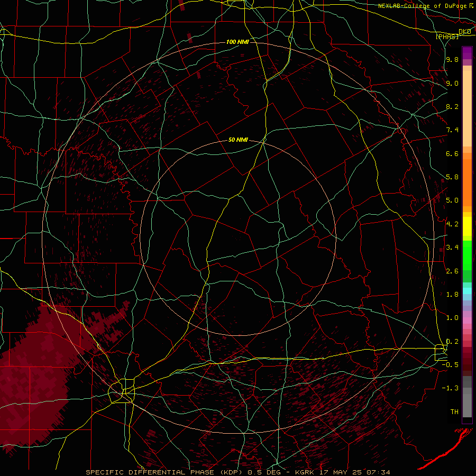
Task: Click the 1.0 value on the legend
Action: coord(452,318)
